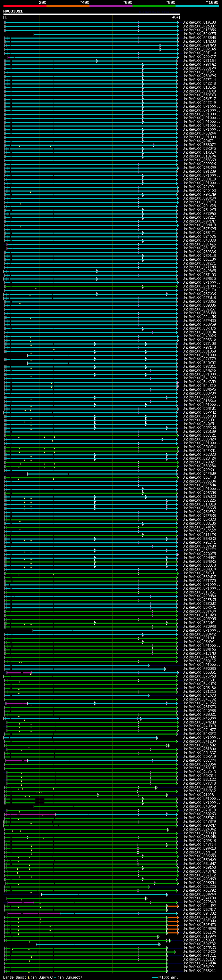This screenshot has width=222, height=980.
Task: Click the green ~80% identity color band
Action: pos(154,7)
